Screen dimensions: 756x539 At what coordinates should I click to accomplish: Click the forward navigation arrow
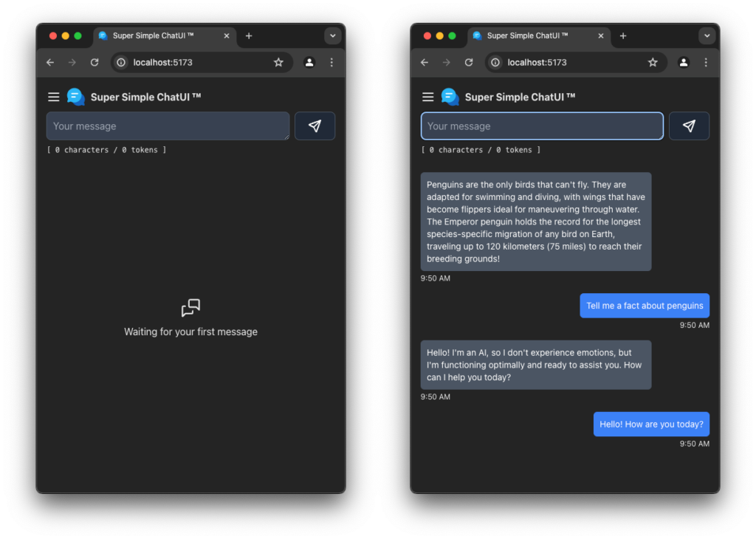click(72, 63)
